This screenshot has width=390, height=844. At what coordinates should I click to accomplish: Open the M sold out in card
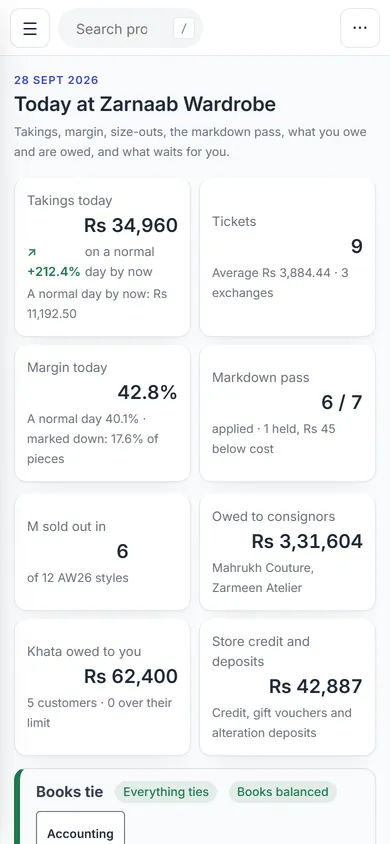coord(102,552)
